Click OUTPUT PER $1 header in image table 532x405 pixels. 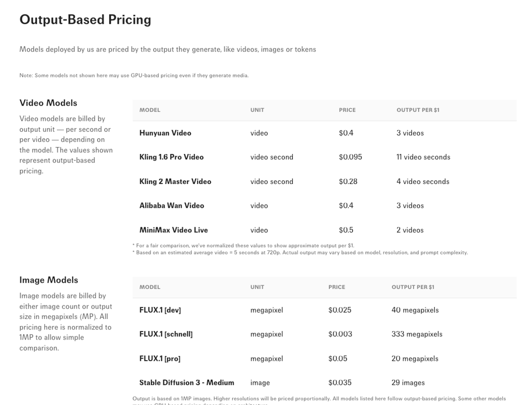click(x=413, y=287)
